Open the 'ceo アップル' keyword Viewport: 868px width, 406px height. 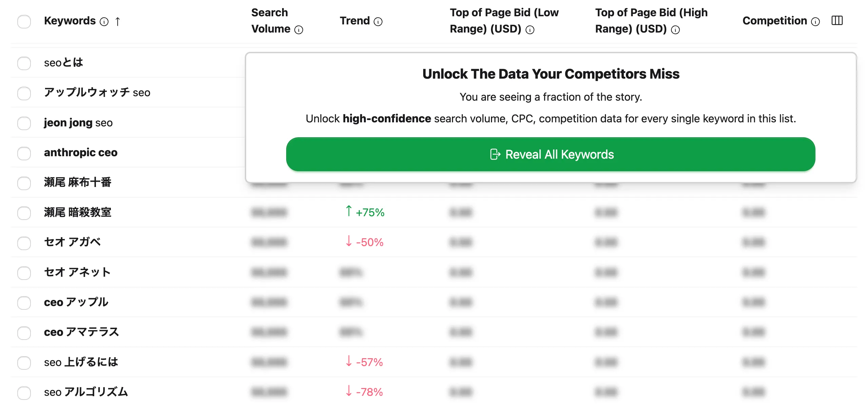[x=76, y=302]
